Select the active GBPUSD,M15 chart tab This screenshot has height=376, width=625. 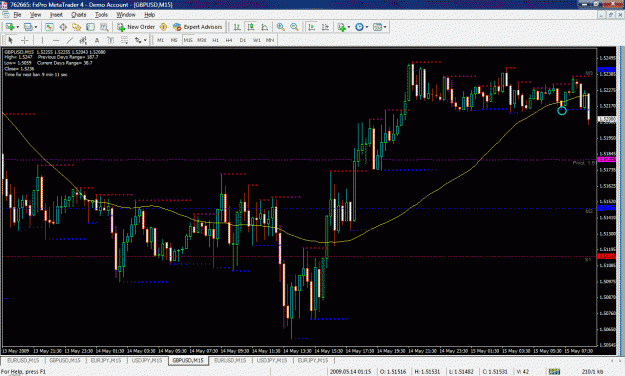(188, 360)
